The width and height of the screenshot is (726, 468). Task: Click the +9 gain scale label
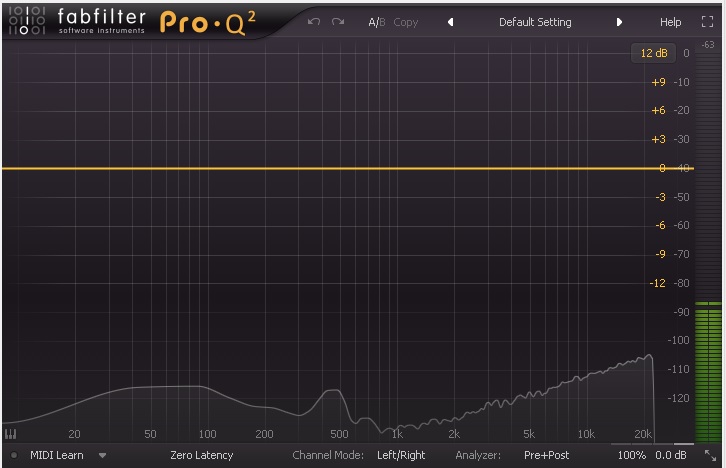[658, 82]
